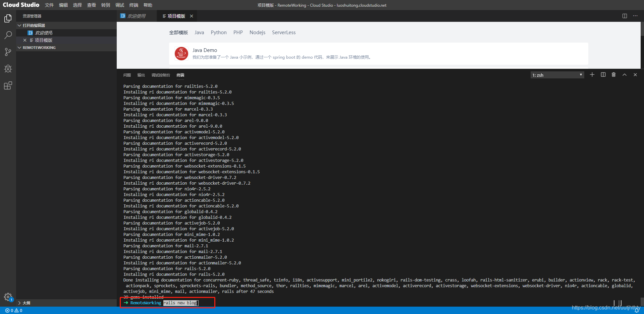This screenshot has height=314, width=644.
Task: Open the 查看 menu
Action: [92, 5]
